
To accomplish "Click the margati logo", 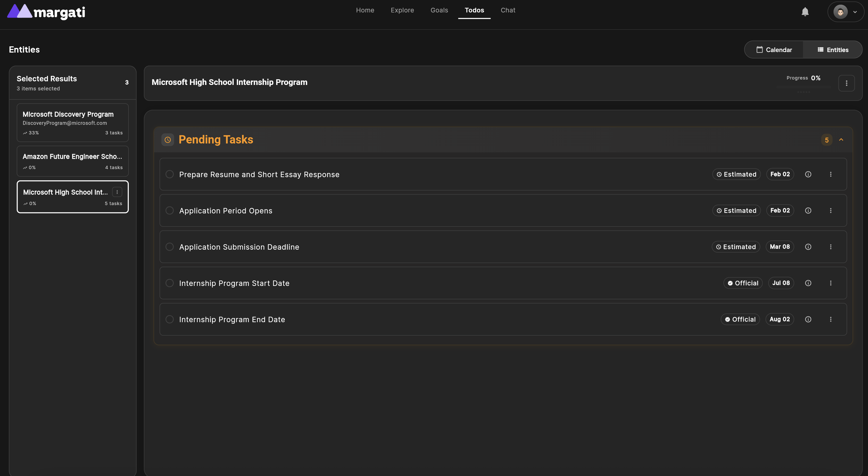I will 46,12.
